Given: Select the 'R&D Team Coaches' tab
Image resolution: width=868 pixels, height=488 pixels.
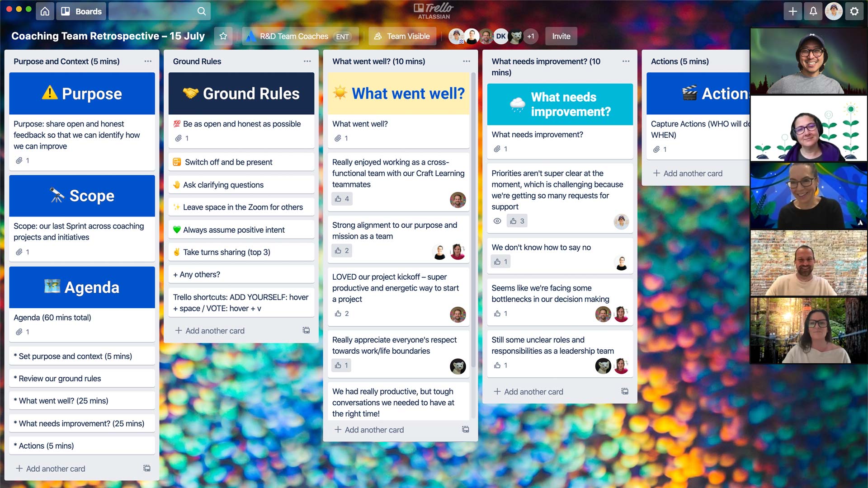Looking at the screenshot, I should (x=293, y=36).
